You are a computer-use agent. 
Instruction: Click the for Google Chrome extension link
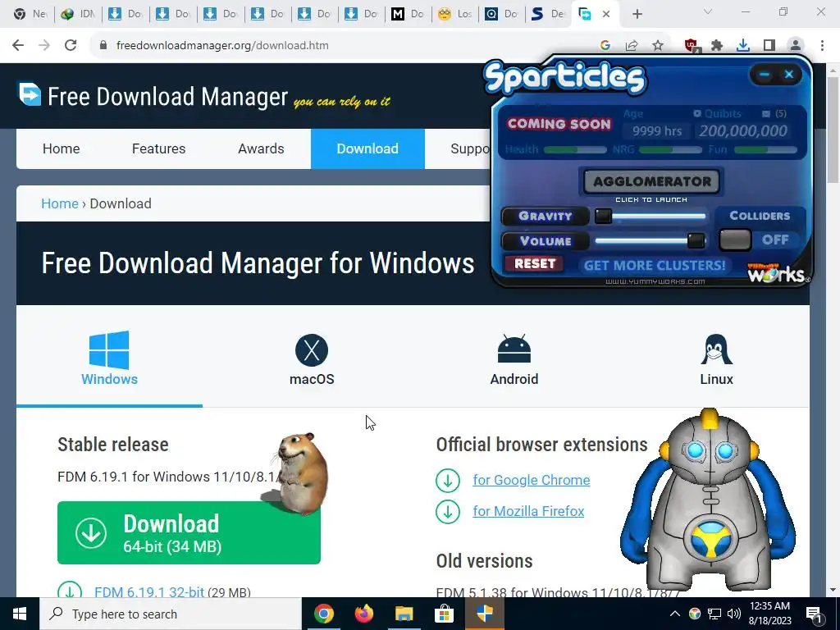531,480
